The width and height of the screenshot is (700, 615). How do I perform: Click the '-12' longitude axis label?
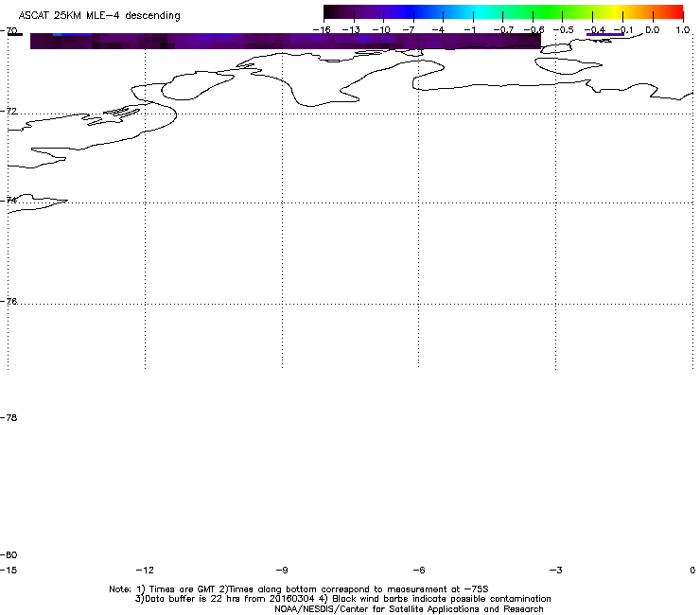coord(145,570)
